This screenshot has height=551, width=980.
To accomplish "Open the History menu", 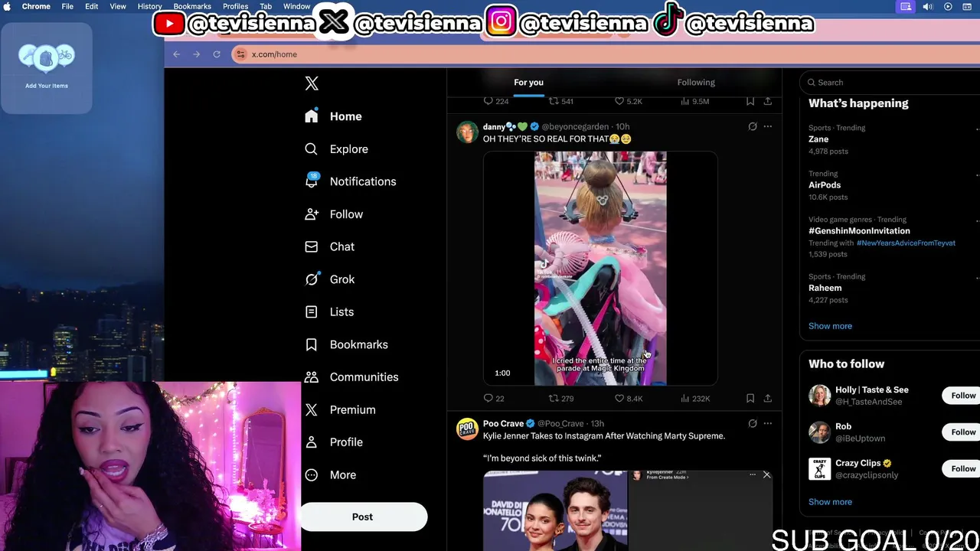I will (x=149, y=6).
